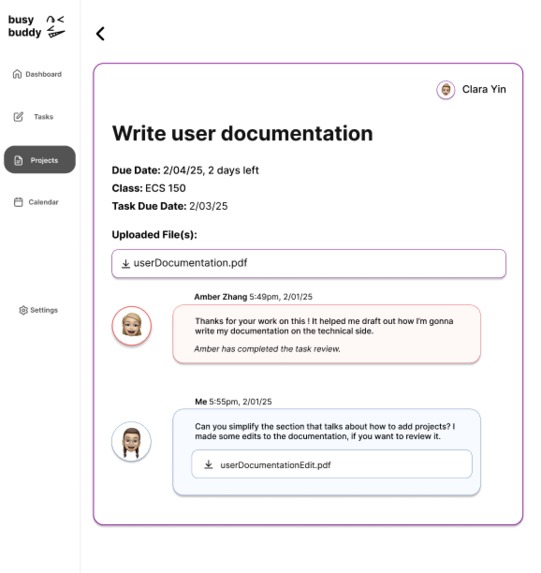Viewport: 541px width, 573px height.
Task: Open the userDocumentation.pdf file
Action: [309, 263]
